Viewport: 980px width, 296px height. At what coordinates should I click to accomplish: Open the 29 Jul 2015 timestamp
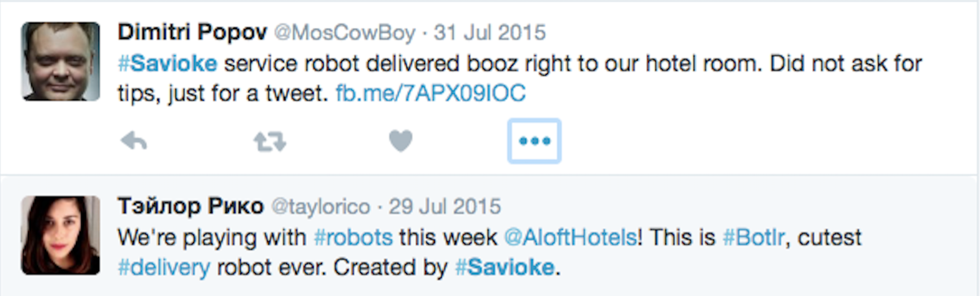click(445, 207)
